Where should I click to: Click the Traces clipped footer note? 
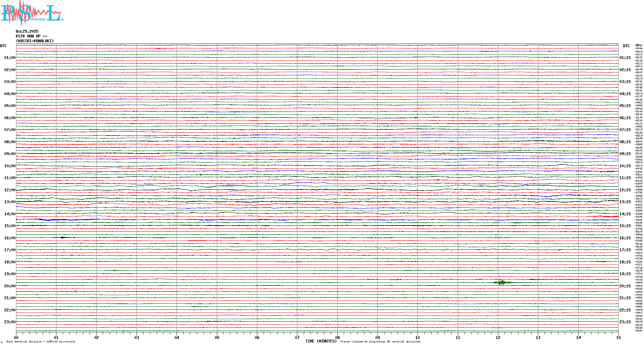(x=380, y=342)
